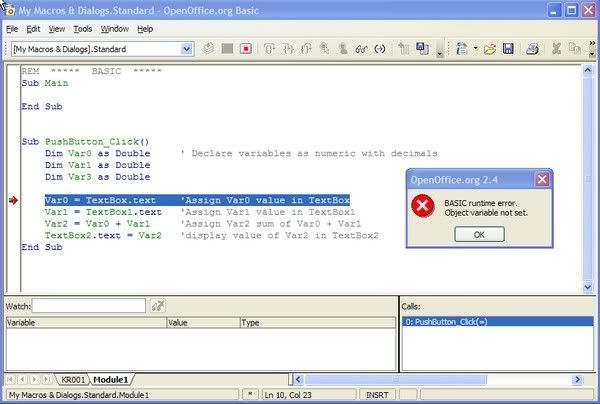Open the Tools menu
Screen dimensions: 600x404
pos(83,29)
